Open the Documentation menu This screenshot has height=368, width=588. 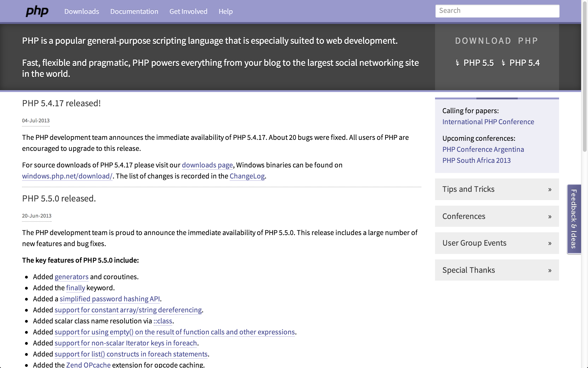134,11
